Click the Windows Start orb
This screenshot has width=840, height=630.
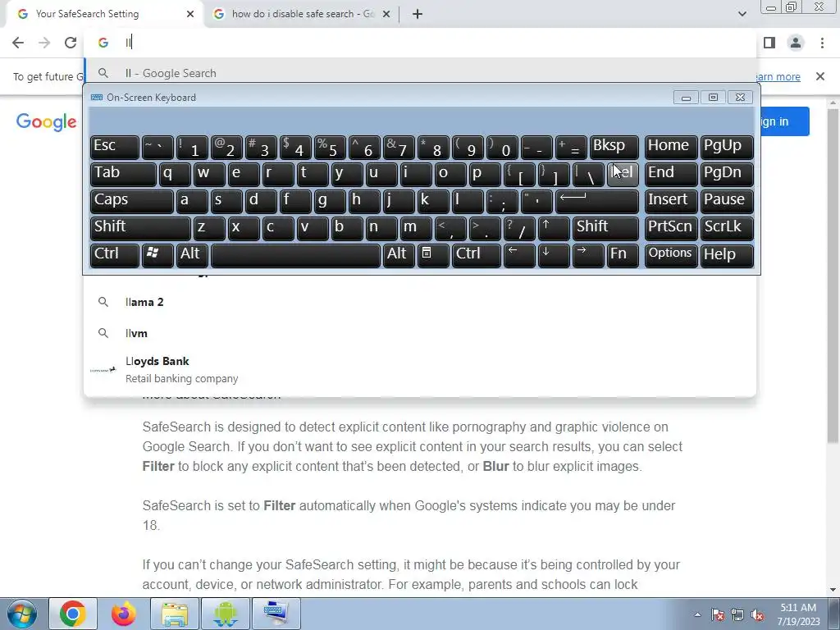pos(21,614)
